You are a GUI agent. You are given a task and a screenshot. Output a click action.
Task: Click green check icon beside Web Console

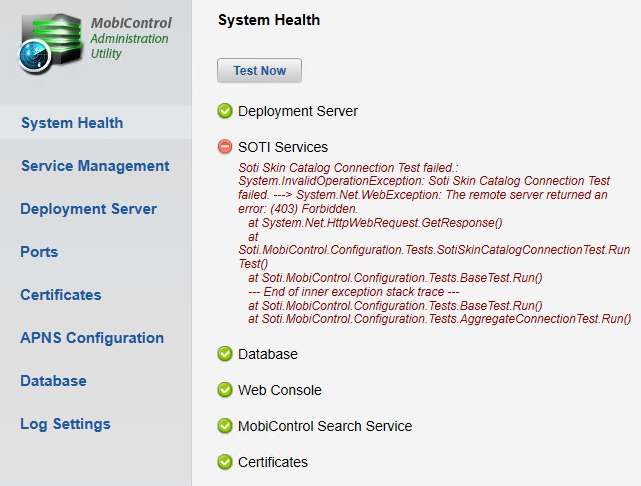(x=225, y=390)
